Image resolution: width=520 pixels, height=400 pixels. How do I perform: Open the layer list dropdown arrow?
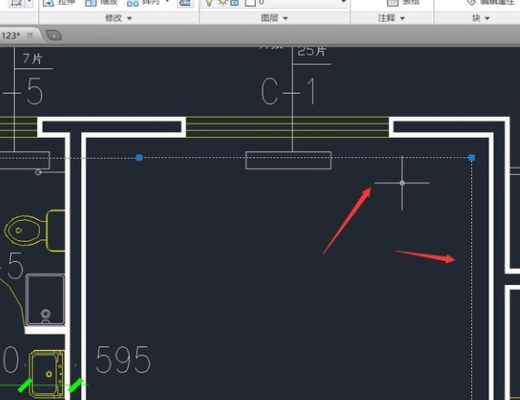point(343,2)
